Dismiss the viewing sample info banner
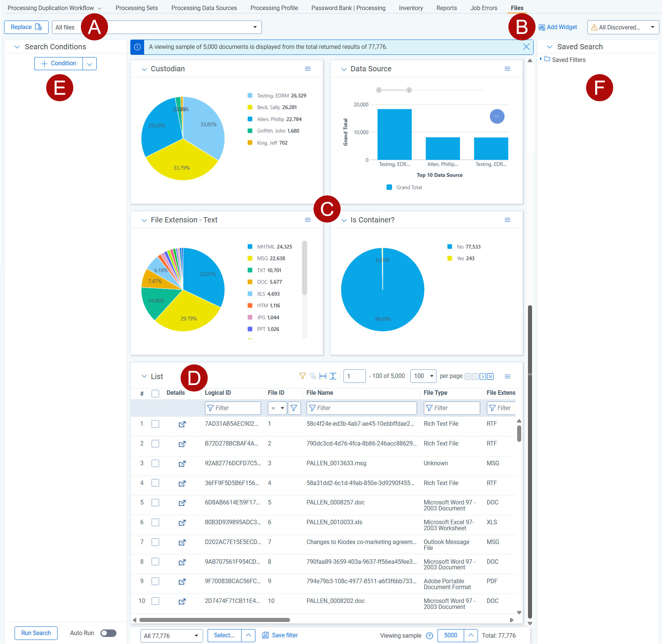Screen dimensions: 662x644 point(526,47)
